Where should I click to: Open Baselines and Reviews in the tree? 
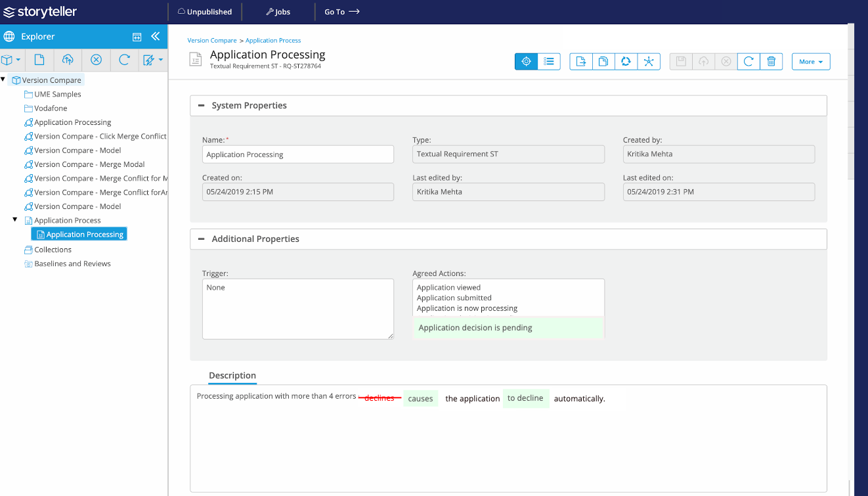[x=67, y=263]
